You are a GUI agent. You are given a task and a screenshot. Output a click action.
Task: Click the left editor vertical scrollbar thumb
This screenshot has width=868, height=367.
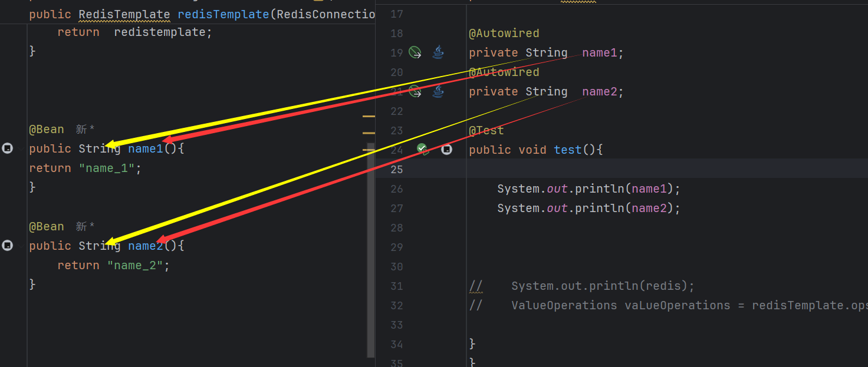(x=370, y=247)
